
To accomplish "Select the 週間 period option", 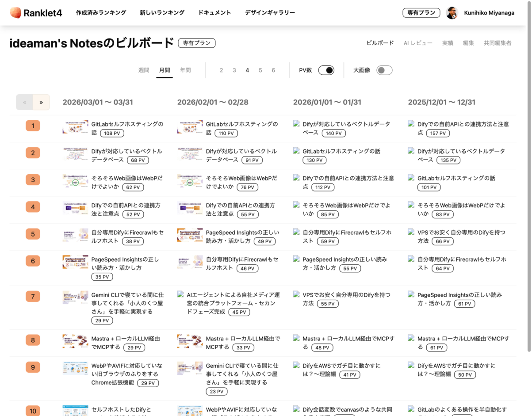I will [144, 70].
